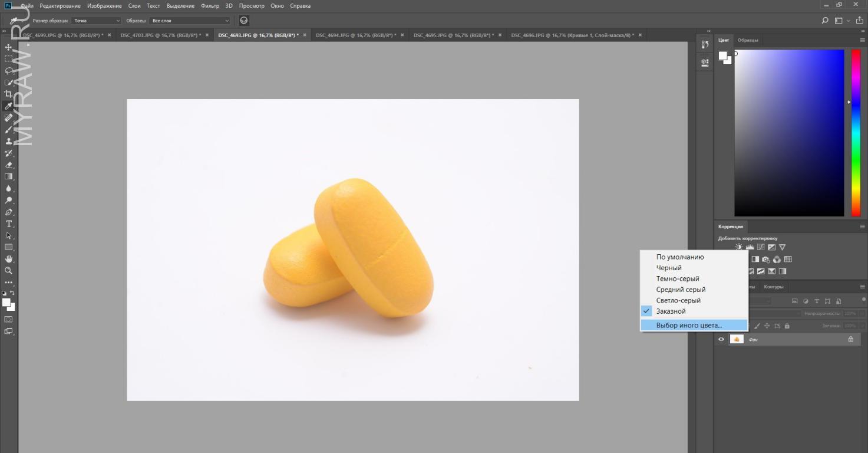Choose 'Темно-серый' in the context menu

(678, 278)
